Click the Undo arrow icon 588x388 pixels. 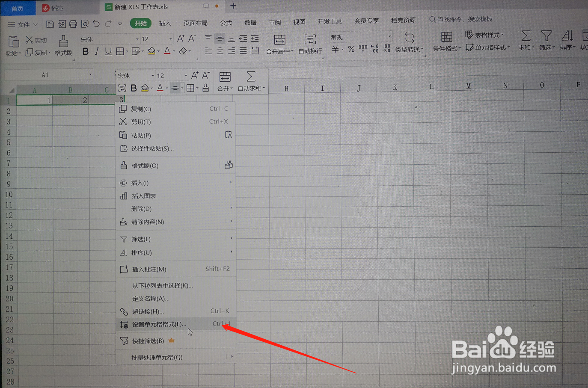96,24
